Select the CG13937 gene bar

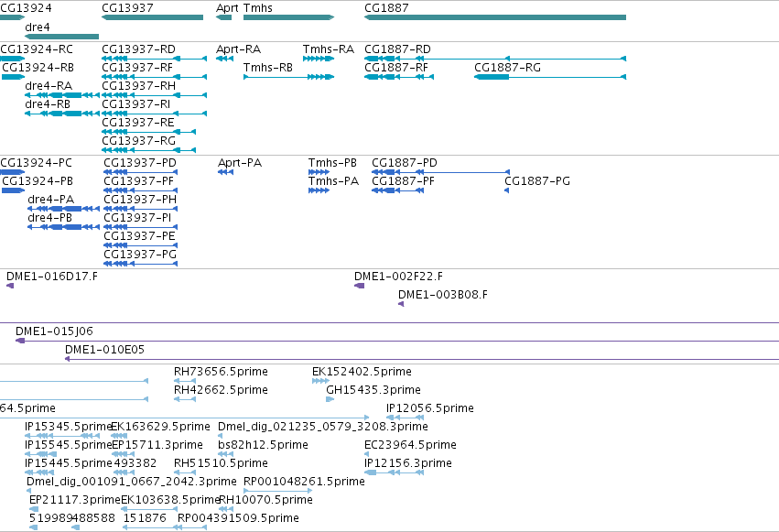click(x=153, y=17)
